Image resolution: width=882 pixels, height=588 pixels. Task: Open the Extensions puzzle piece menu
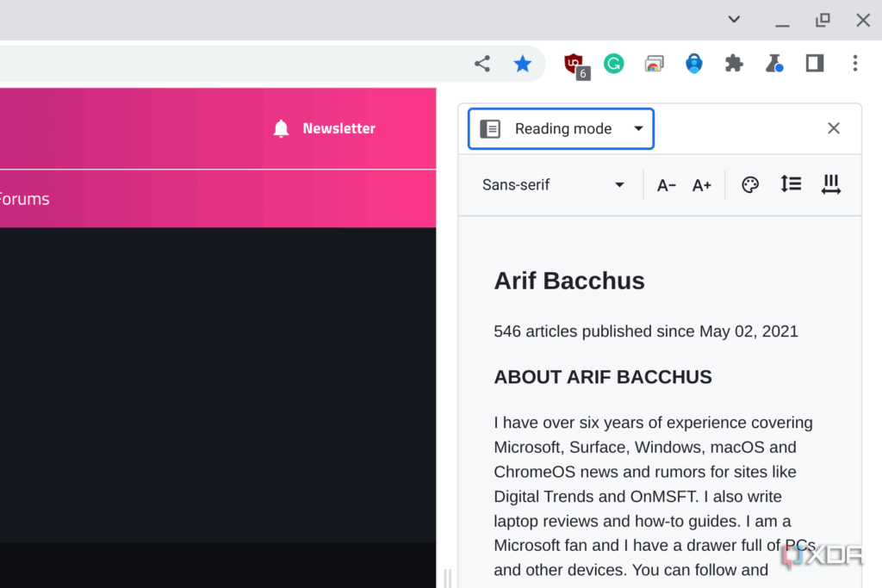(x=734, y=64)
